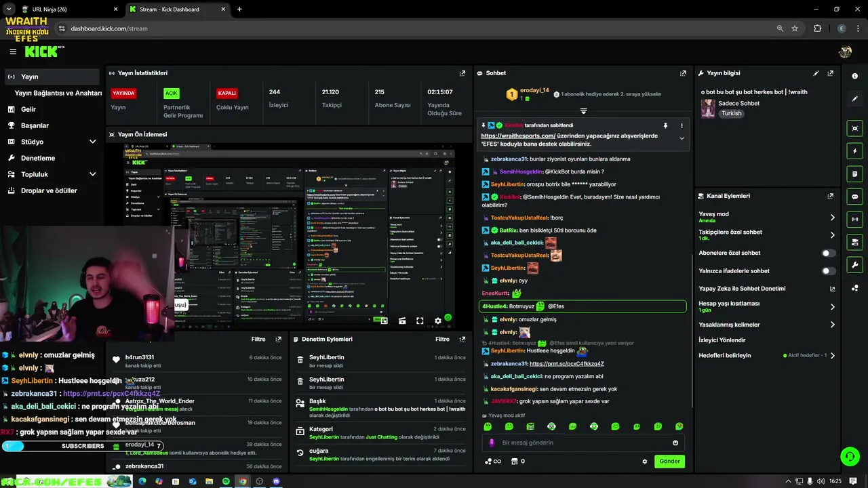Open prnt.sc link from zebrakanca31 in chat
This screenshot has width=868, height=488.
tap(567, 364)
